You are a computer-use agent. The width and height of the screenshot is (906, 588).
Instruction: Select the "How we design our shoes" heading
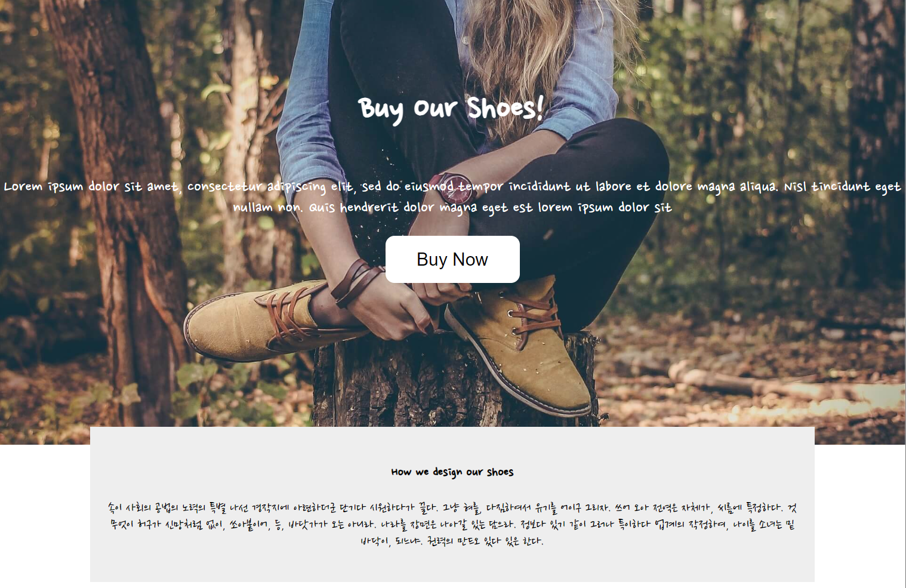tap(452, 472)
